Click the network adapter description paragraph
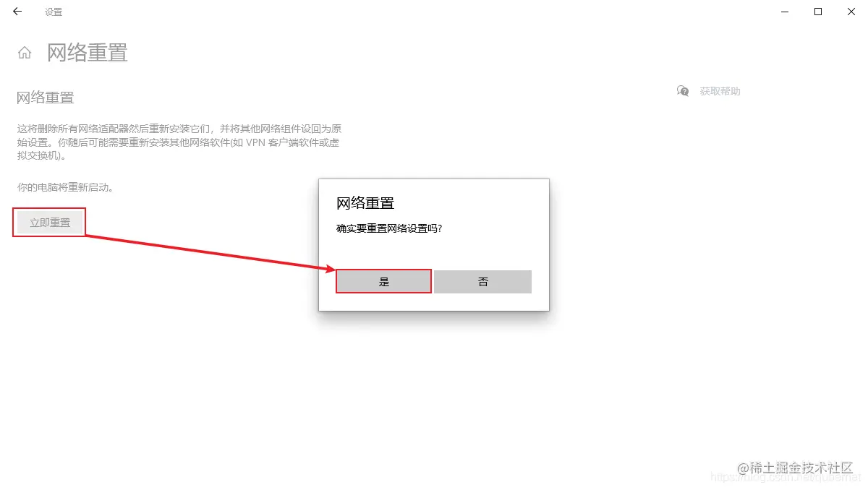Image resolution: width=868 pixels, height=490 pixels. 179,142
